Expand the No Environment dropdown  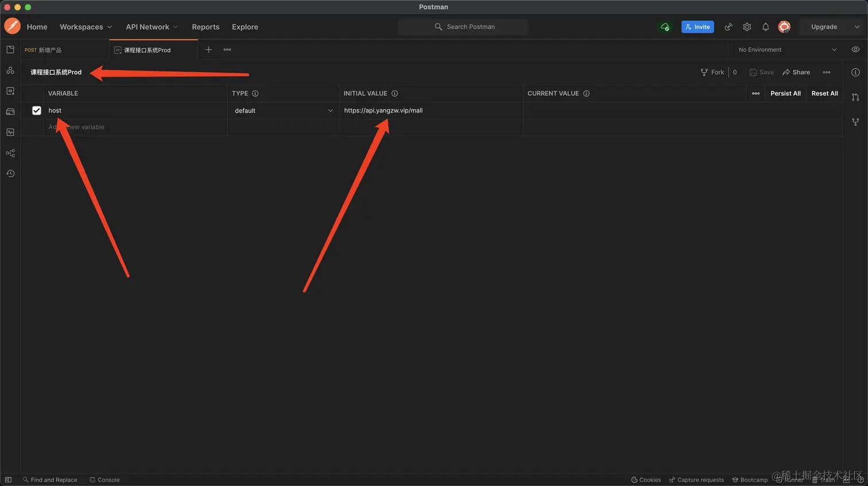point(787,50)
